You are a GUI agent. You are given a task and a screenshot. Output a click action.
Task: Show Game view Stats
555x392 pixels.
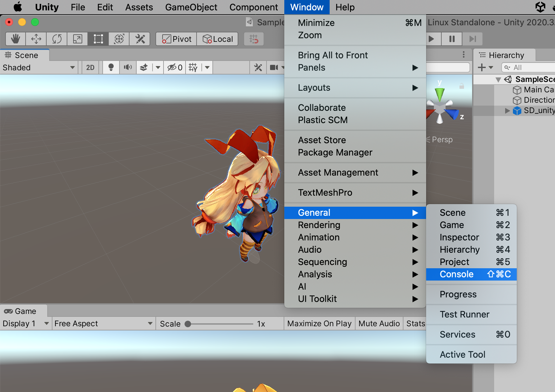pyautogui.click(x=415, y=323)
